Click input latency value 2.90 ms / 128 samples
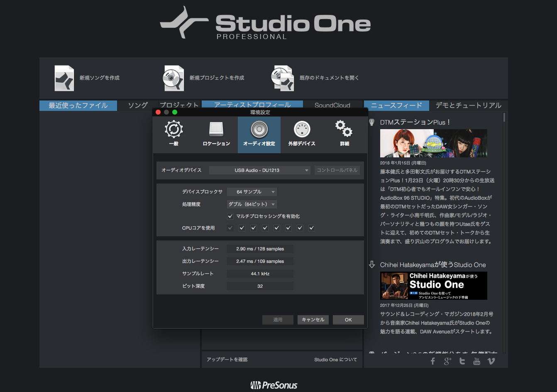Image resolution: width=557 pixels, height=392 pixels. pyautogui.click(x=260, y=249)
